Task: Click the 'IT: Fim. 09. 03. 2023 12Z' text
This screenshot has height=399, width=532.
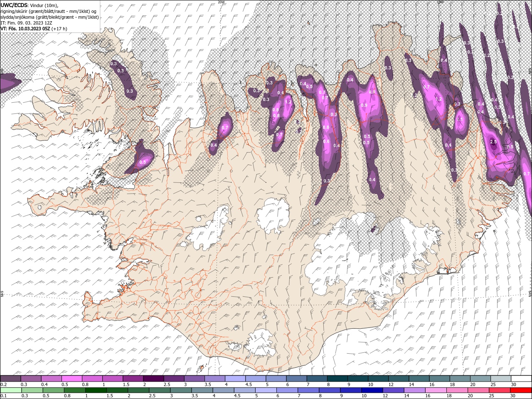Action: 26,23
